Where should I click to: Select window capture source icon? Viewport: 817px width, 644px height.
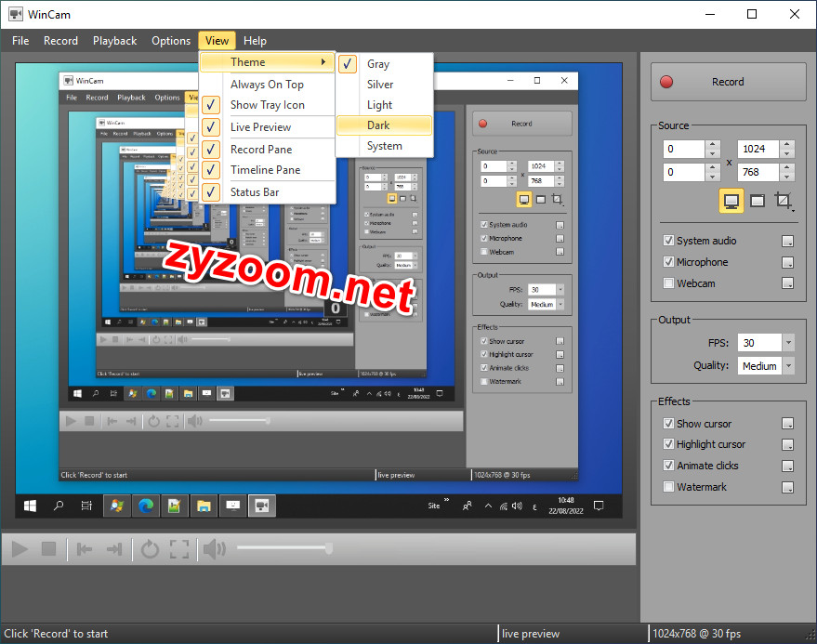pyautogui.click(x=758, y=201)
